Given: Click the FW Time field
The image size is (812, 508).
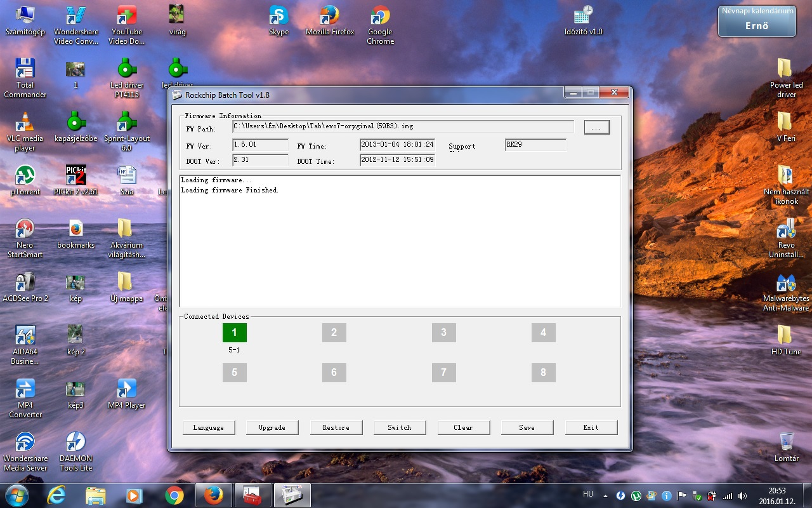Looking at the screenshot, I should tap(397, 145).
